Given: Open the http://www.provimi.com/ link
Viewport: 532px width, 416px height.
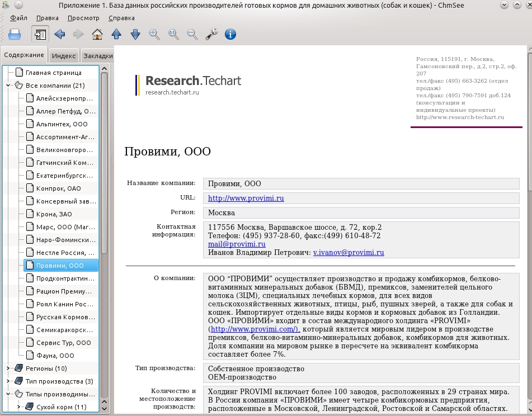Looking at the screenshot, I should pyautogui.click(x=255, y=329).
